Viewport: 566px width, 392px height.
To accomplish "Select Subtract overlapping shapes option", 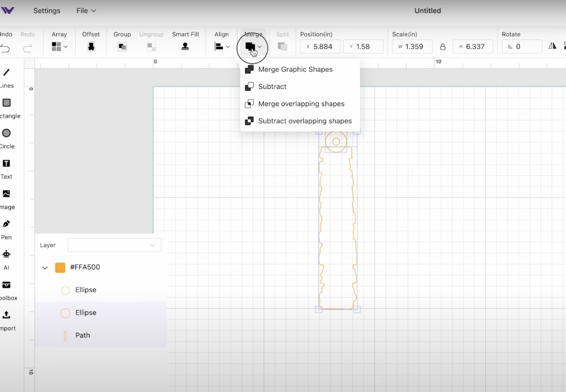I will (305, 121).
